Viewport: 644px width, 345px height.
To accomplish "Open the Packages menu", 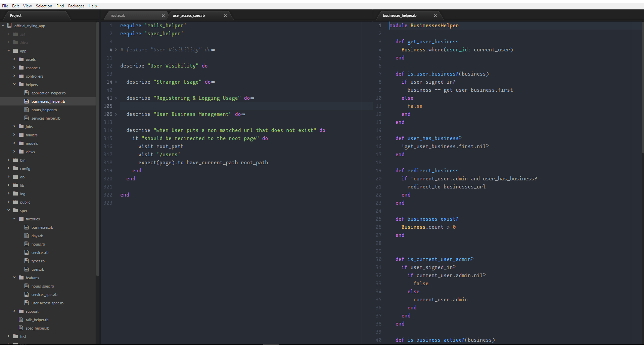I will tap(76, 6).
